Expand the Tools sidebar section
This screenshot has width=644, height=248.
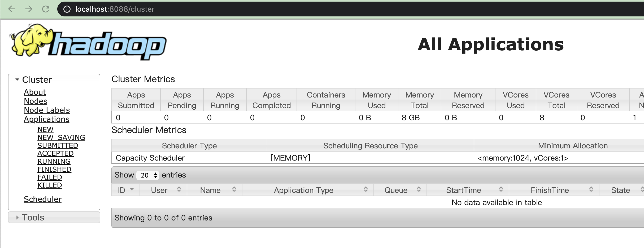coord(18,218)
